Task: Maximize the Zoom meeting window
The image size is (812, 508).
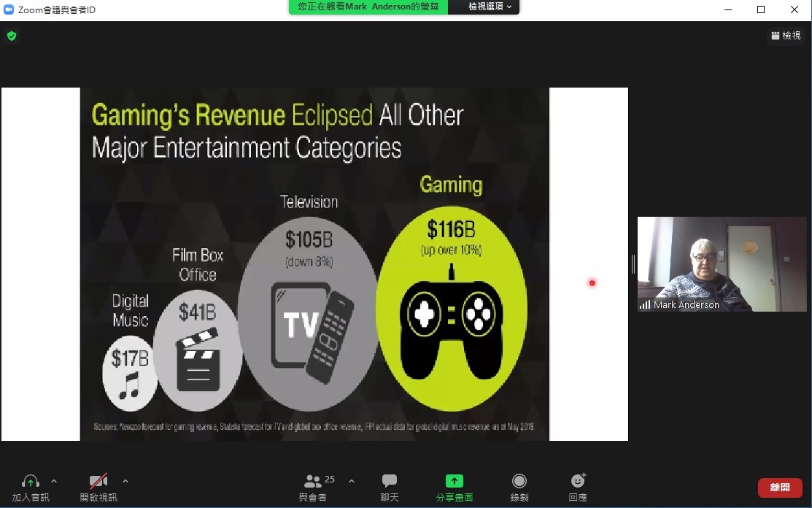Action: point(761,9)
